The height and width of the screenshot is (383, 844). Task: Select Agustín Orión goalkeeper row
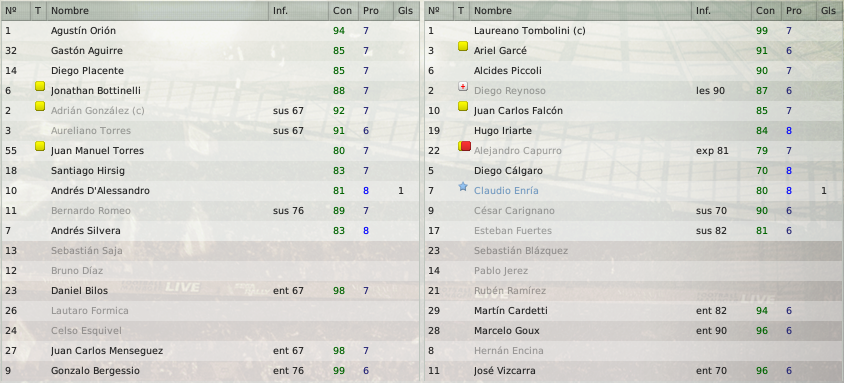click(x=210, y=31)
